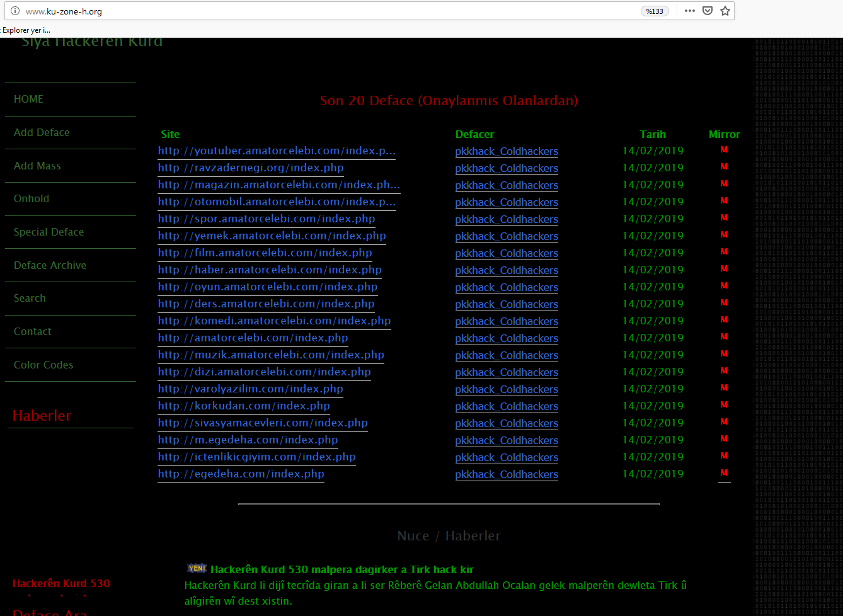Open the Onhold sidebar entry
The height and width of the screenshot is (616, 843).
[x=32, y=199]
